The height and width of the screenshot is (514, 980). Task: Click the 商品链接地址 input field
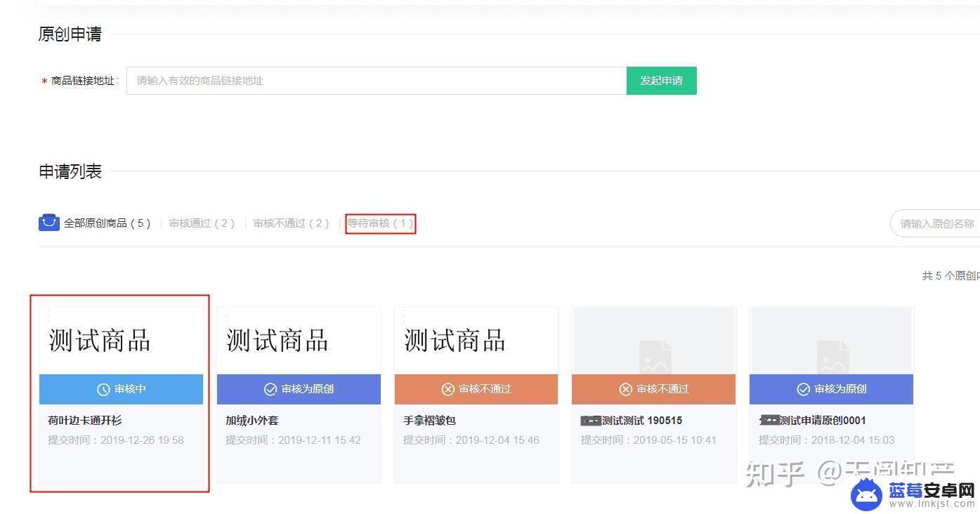(377, 81)
